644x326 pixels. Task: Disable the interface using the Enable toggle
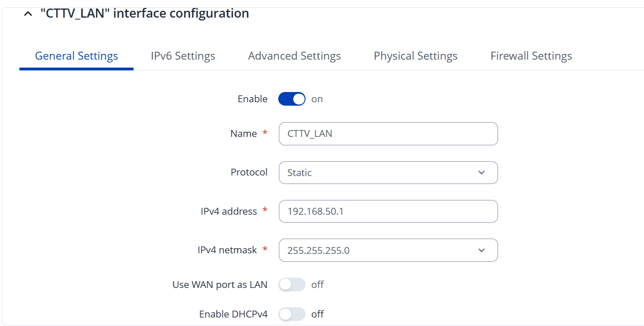[x=292, y=99]
